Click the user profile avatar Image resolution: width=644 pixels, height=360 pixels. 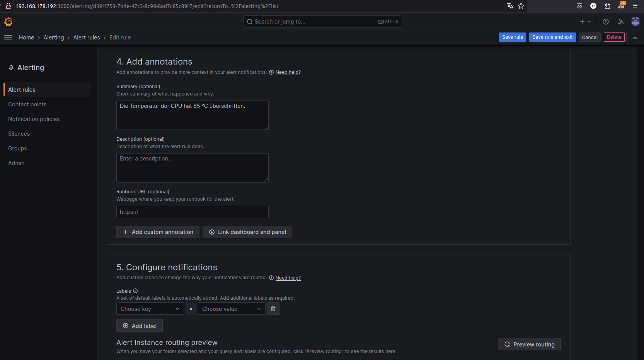(635, 22)
